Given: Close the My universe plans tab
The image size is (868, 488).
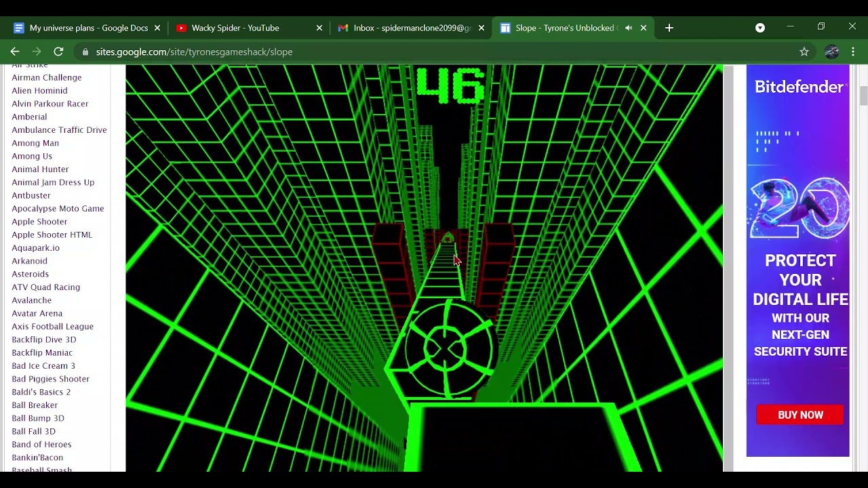Looking at the screenshot, I should (x=157, y=28).
